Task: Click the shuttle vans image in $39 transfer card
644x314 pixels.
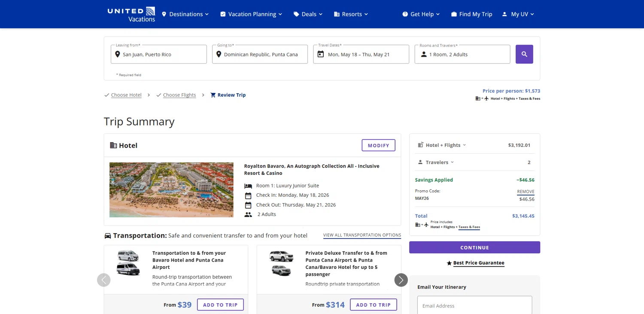Action: pos(128,262)
